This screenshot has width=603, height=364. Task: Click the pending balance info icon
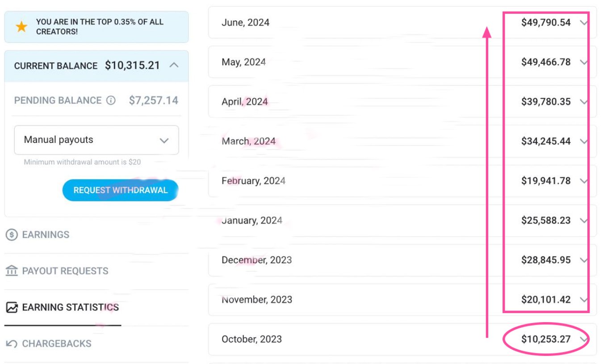click(111, 100)
